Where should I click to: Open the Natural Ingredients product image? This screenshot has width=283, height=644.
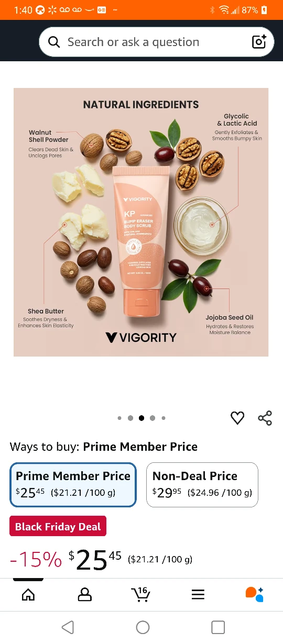pyautogui.click(x=141, y=222)
